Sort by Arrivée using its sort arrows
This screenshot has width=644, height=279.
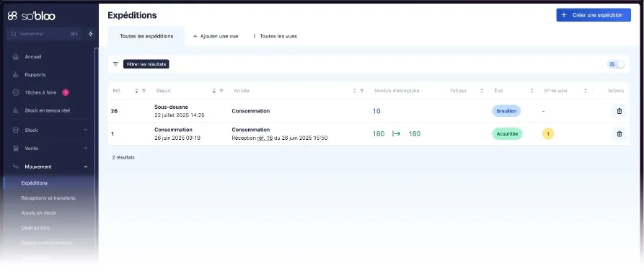click(354, 91)
